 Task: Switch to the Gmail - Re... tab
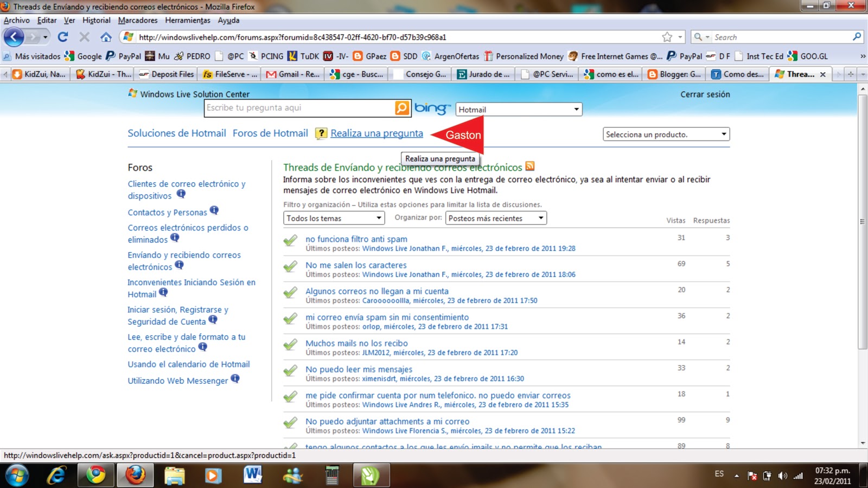(x=293, y=74)
